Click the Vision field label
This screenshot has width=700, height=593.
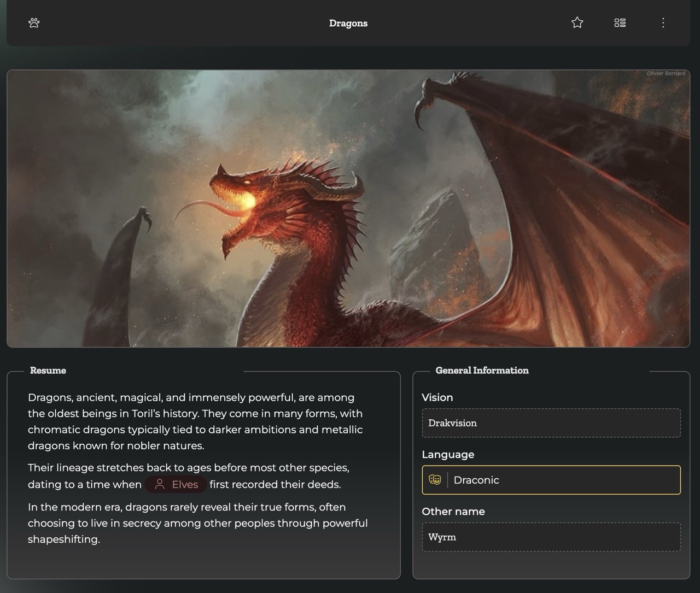437,397
